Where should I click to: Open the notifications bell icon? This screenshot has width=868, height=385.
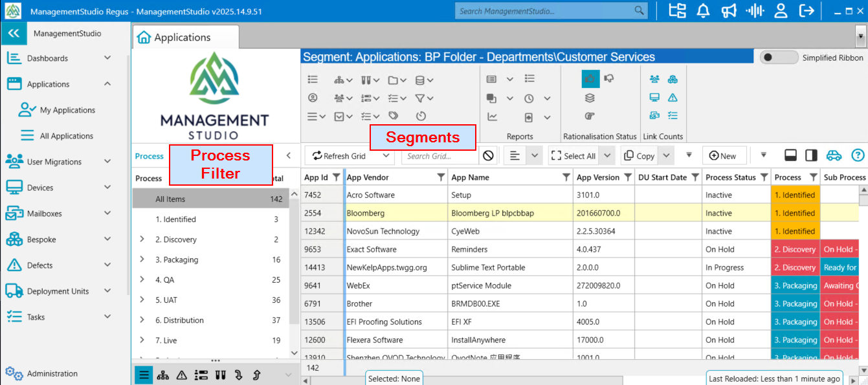tap(703, 11)
